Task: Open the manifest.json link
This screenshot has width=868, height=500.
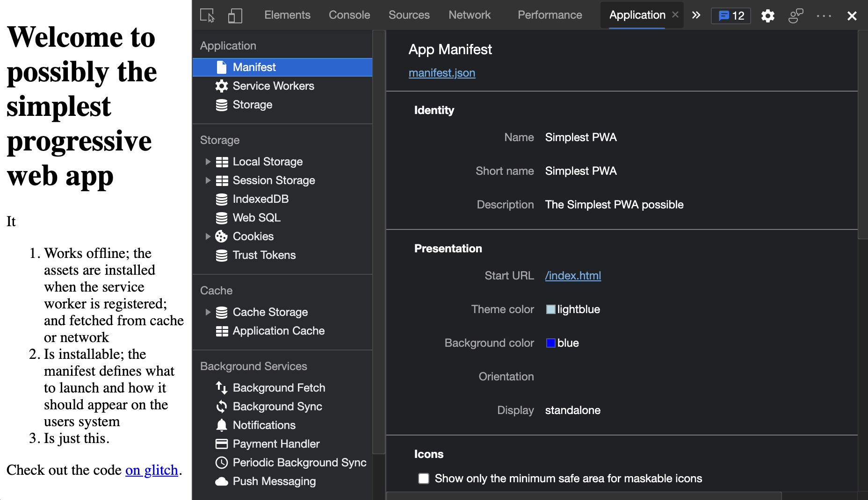Action: pyautogui.click(x=441, y=73)
